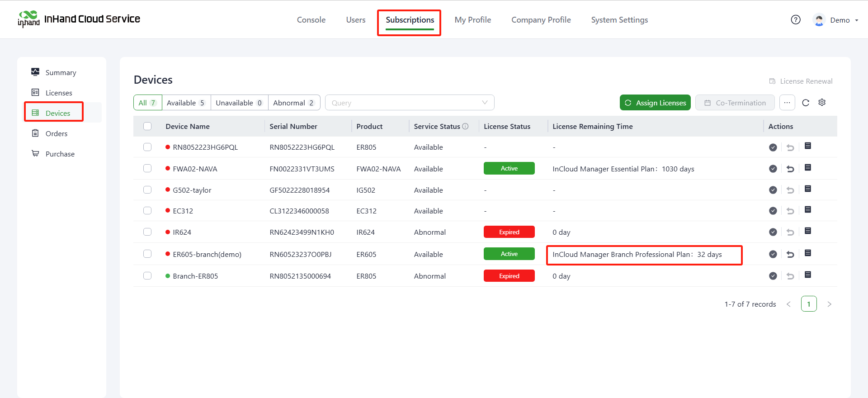
Task: Click the list icon for Branch-ER805 row
Action: [x=808, y=275]
